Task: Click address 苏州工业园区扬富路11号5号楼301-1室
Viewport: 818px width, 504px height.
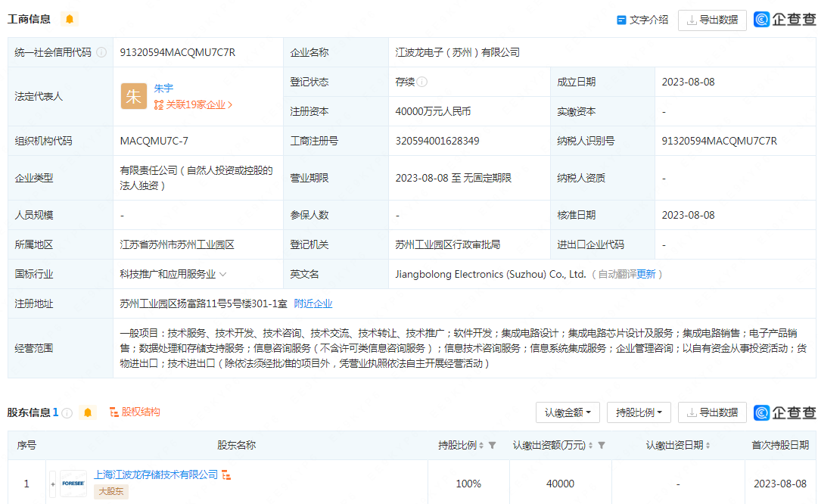Action: click(204, 303)
